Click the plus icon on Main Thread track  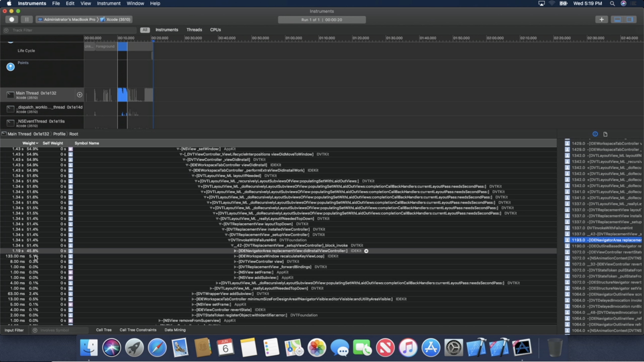pyautogui.click(x=79, y=95)
